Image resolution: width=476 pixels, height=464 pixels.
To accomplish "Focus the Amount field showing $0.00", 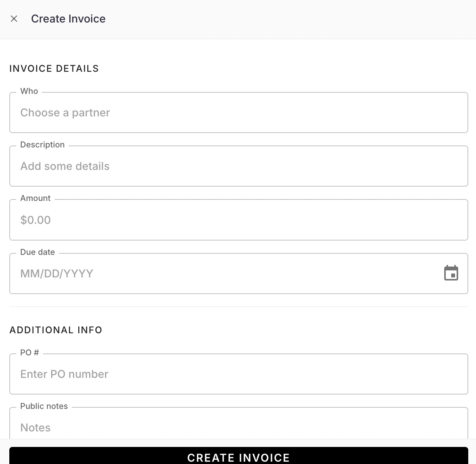I will click(238, 220).
